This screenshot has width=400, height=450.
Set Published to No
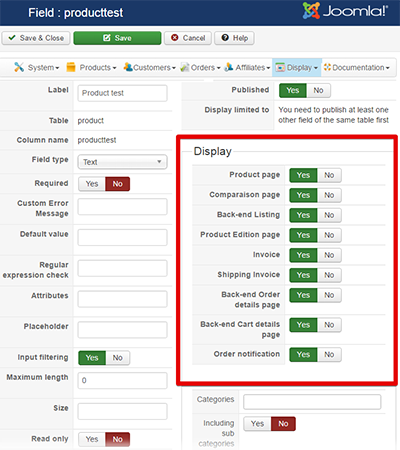click(318, 90)
